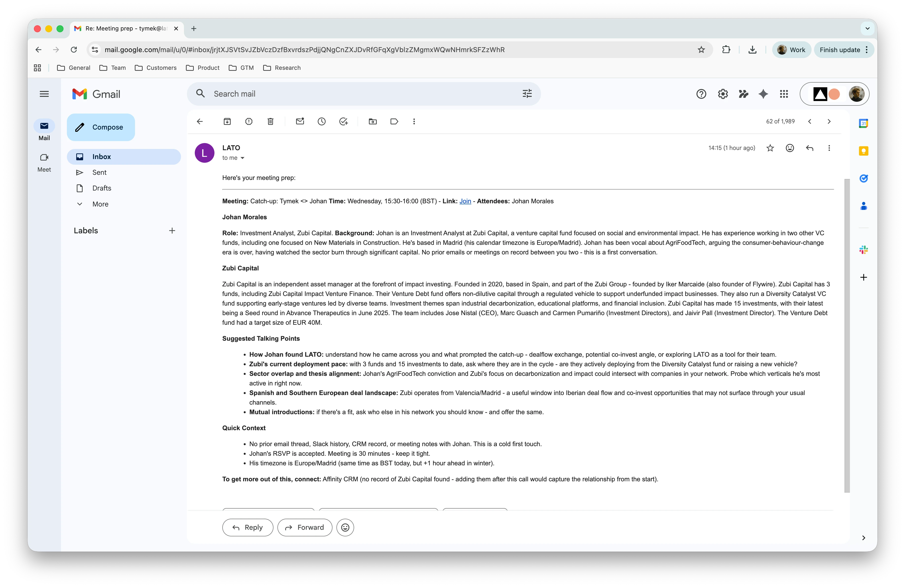Image resolution: width=905 pixels, height=588 pixels.
Task: Open Chrome downloads
Action: tap(752, 50)
